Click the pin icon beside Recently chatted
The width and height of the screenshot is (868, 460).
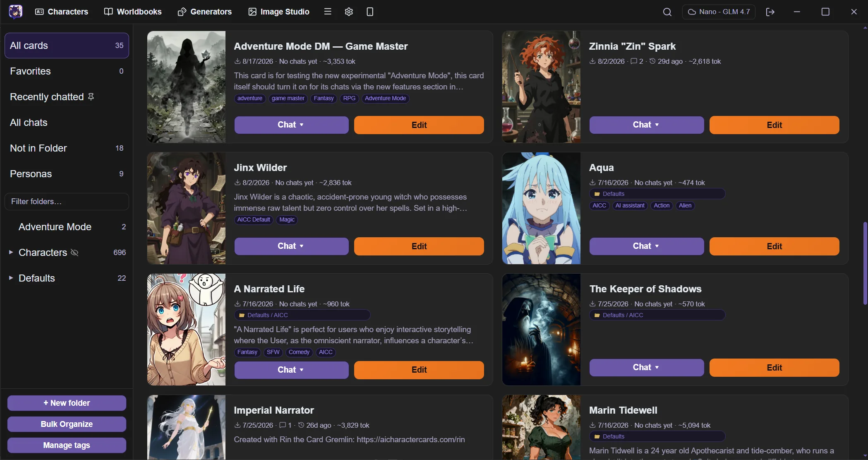(91, 96)
